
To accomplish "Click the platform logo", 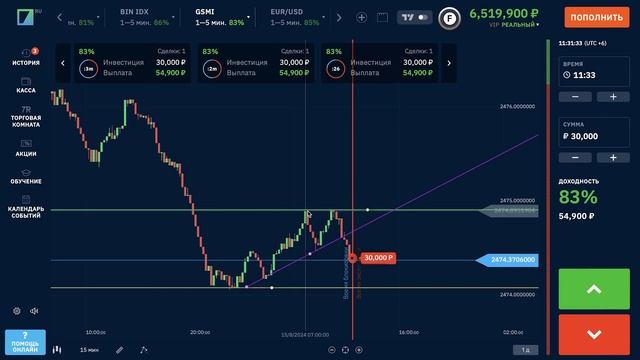I will (x=25, y=17).
